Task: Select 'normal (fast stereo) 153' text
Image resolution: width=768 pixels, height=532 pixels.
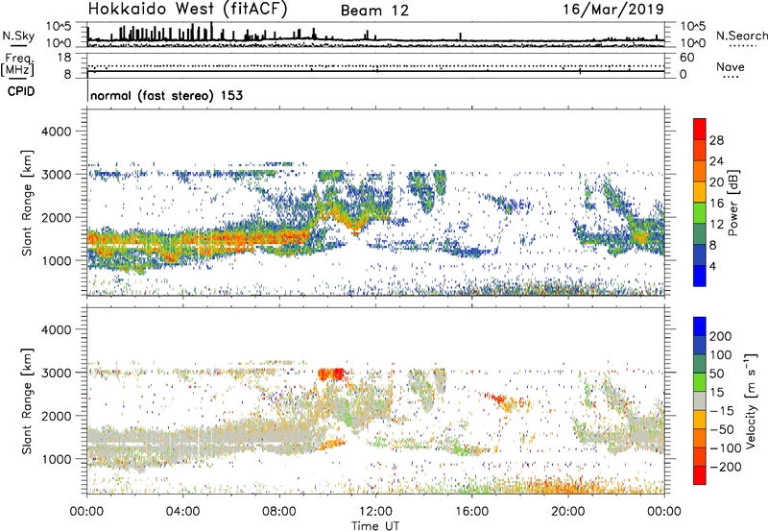Action: 166,95
